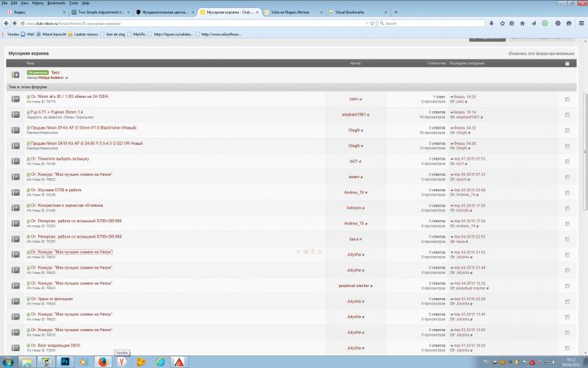This screenshot has height=368, width=588.
Task: Tick the select-all checkbox in the table header
Action: point(567,63)
